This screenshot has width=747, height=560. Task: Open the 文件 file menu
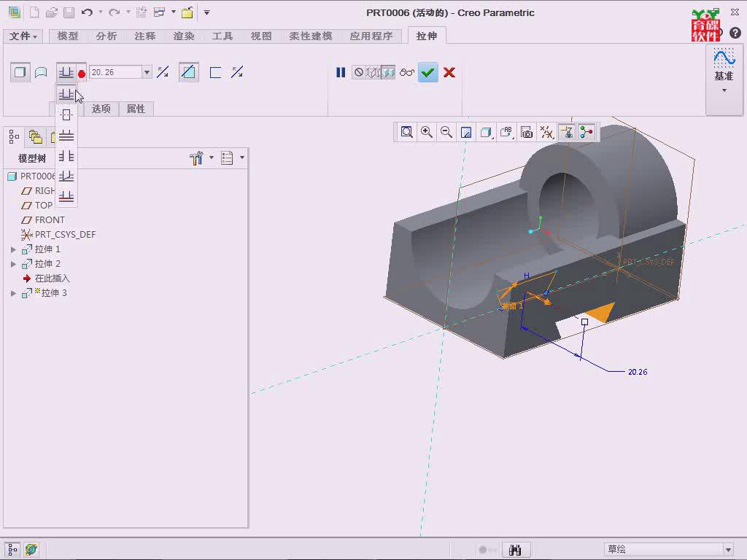[23, 36]
